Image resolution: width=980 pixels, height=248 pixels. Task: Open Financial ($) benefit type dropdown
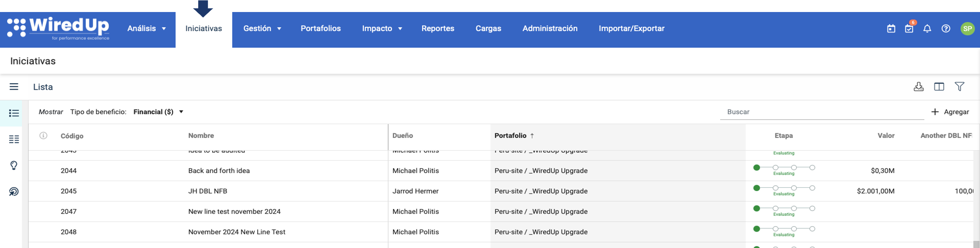point(158,112)
